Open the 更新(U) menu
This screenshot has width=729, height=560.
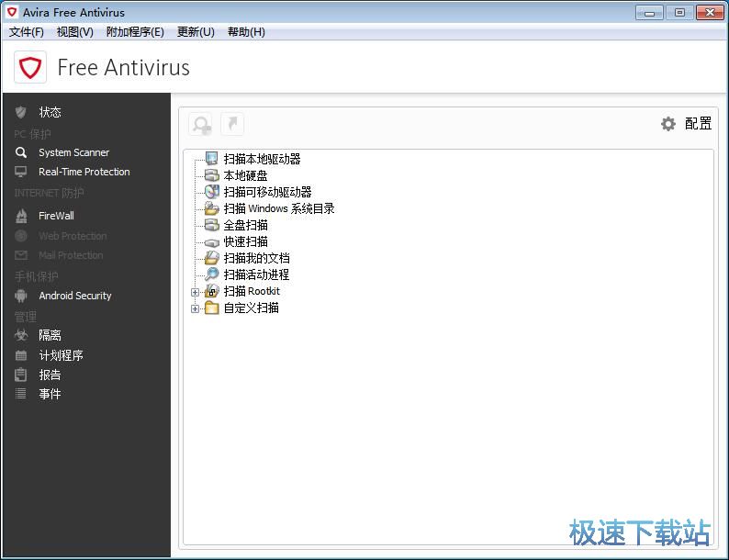[196, 31]
